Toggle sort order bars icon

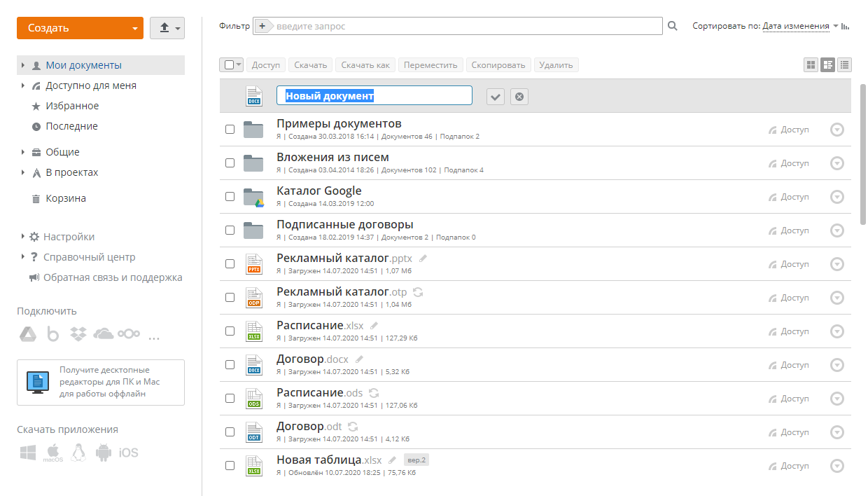point(846,27)
